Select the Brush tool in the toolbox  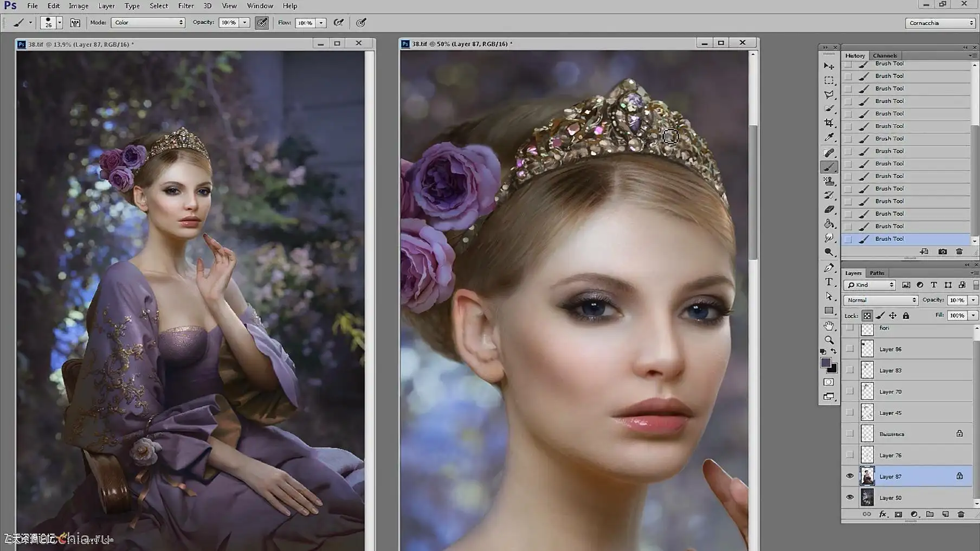click(829, 167)
